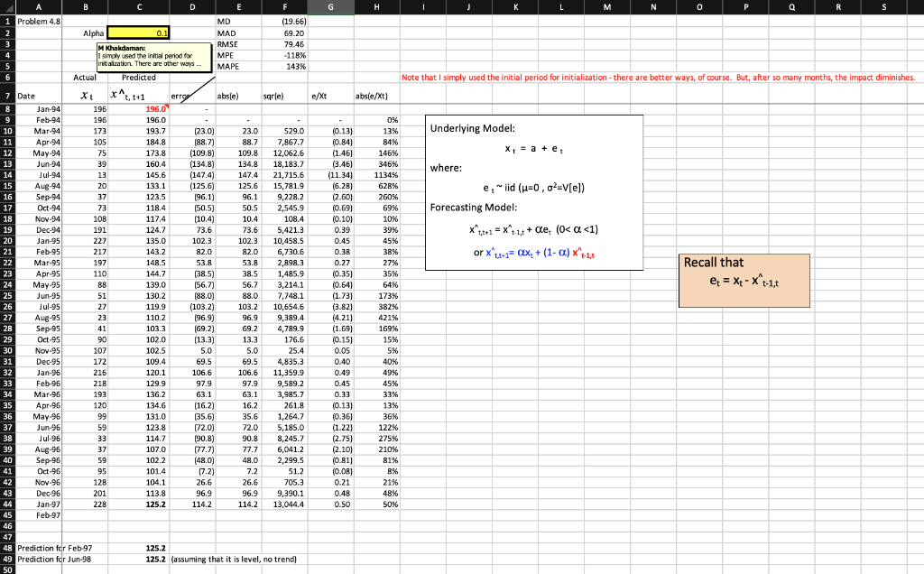Select the RMSE value cell showing 79.46

click(284, 42)
